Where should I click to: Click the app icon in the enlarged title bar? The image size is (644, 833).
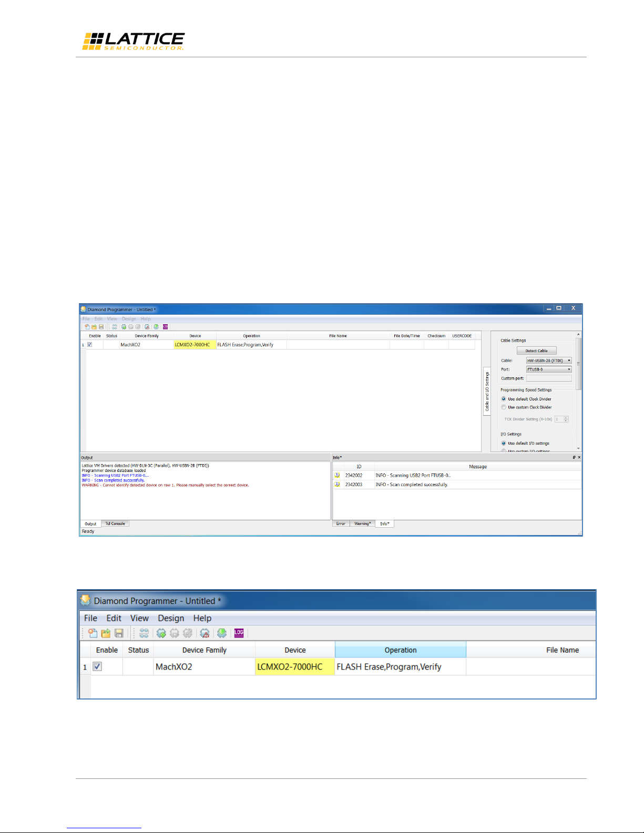(86, 600)
